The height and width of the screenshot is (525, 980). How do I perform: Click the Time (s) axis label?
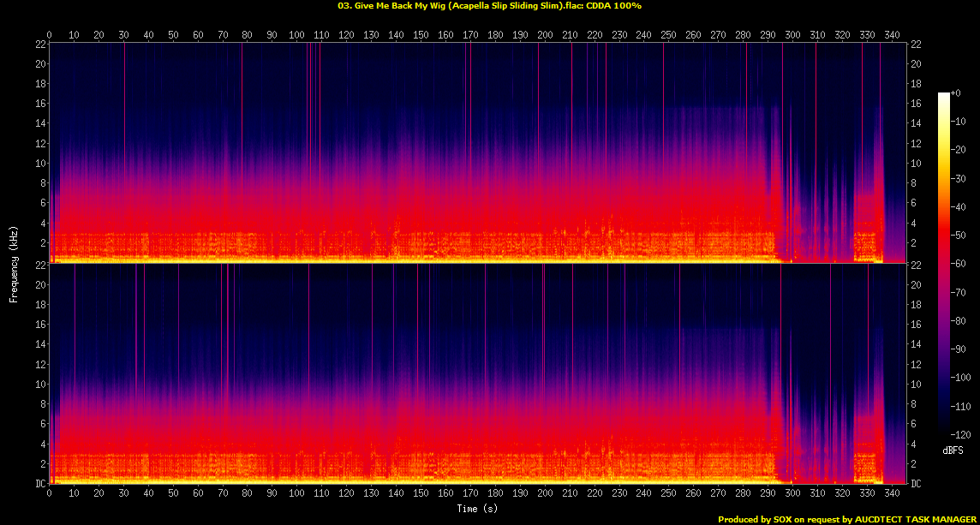477,508
